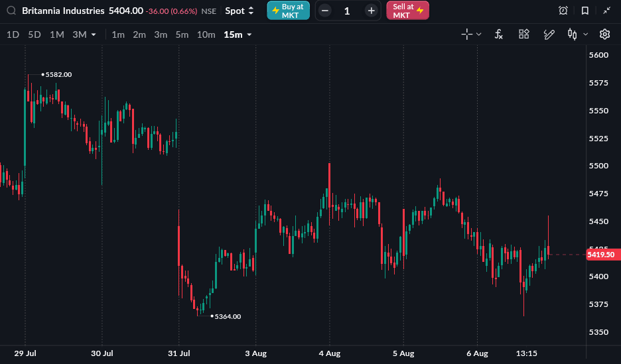Click the 5525 price axis label
Image resolution: width=621 pixels, height=364 pixels.
click(598, 138)
